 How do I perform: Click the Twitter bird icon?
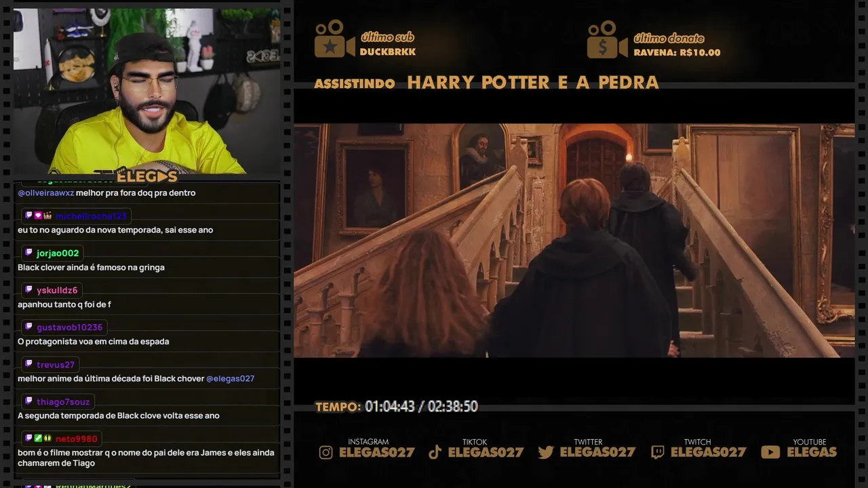point(546,452)
